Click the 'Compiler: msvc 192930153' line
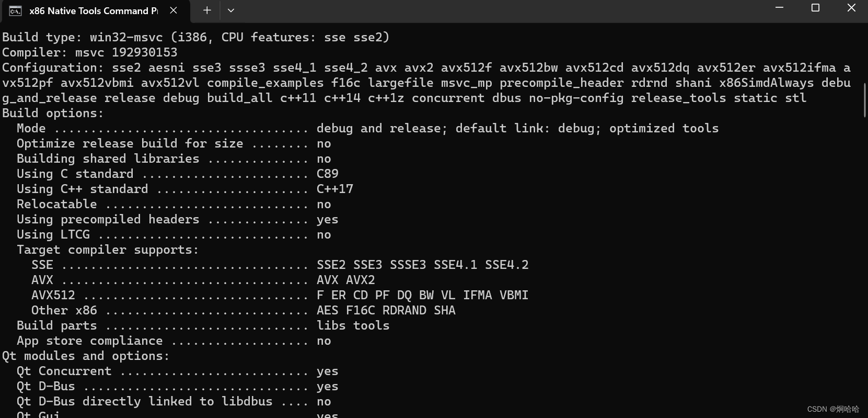Image resolution: width=868 pixels, height=418 pixels. 90,52
